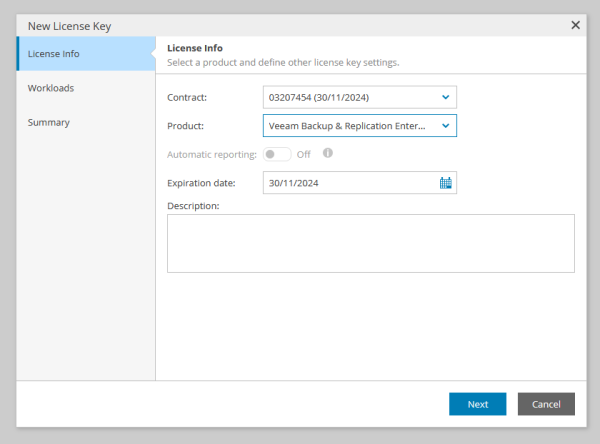The height and width of the screenshot is (444, 600).
Task: Click the Automatic reporting label
Action: tap(212, 155)
